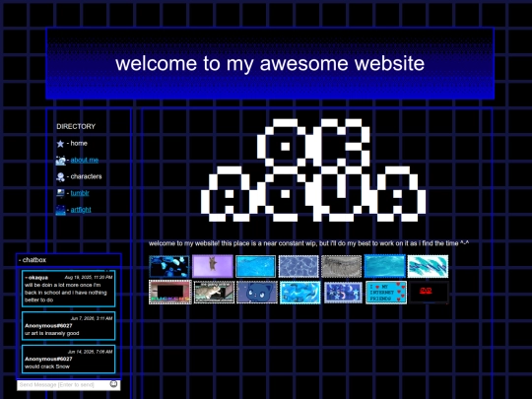Click the 'ur art is insanely good' message
The height and width of the screenshot is (399, 532).
click(52, 333)
